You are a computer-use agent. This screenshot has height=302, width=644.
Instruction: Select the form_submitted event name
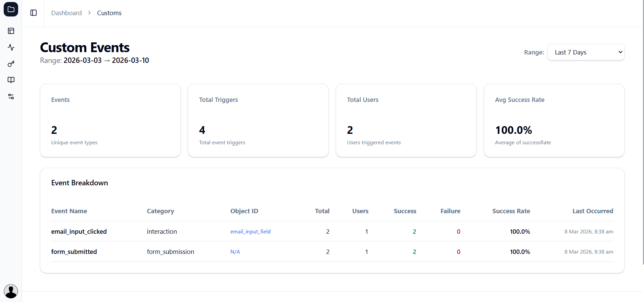tap(74, 252)
